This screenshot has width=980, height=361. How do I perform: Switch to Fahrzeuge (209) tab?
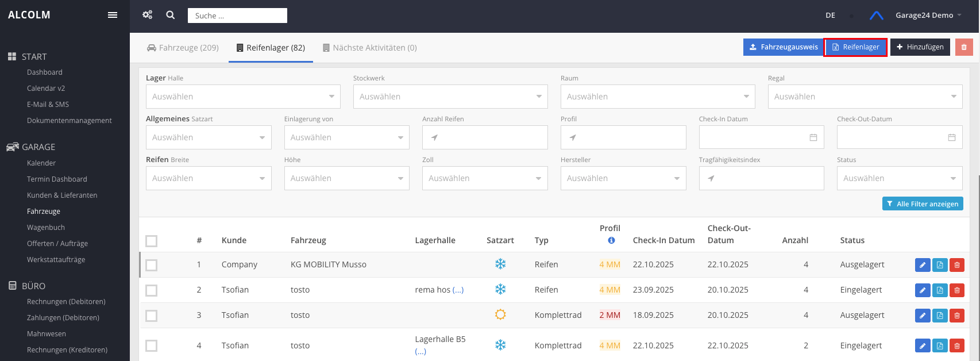click(x=183, y=48)
